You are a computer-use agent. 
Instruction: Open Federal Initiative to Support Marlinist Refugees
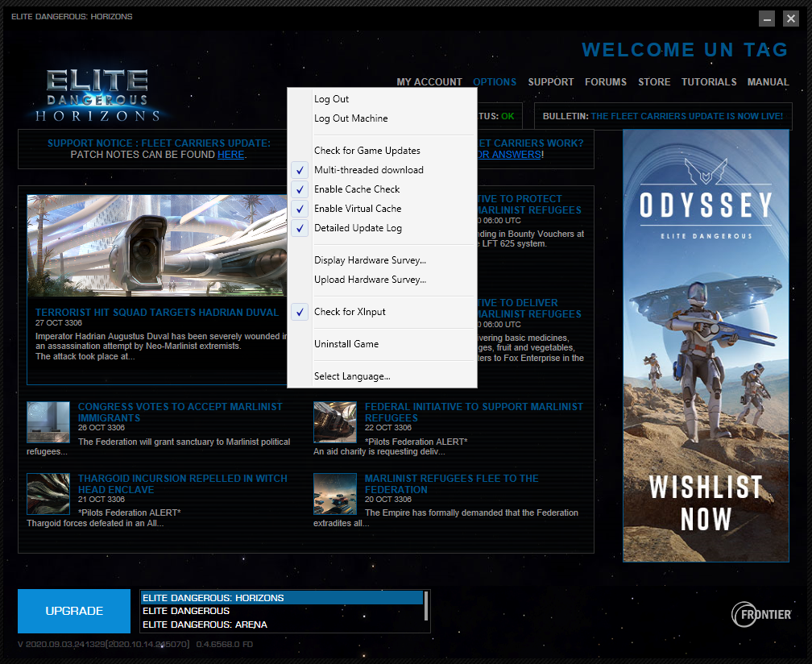coord(474,413)
